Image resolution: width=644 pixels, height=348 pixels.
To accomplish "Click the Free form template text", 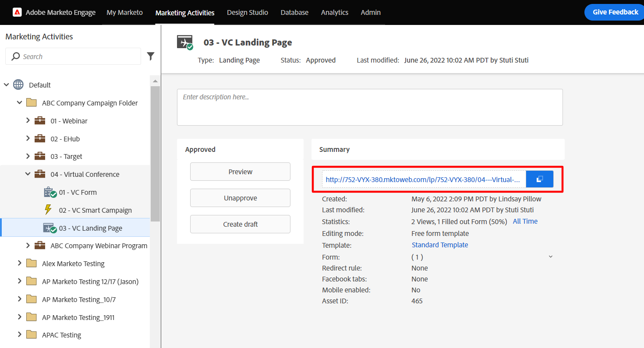I will point(440,234).
